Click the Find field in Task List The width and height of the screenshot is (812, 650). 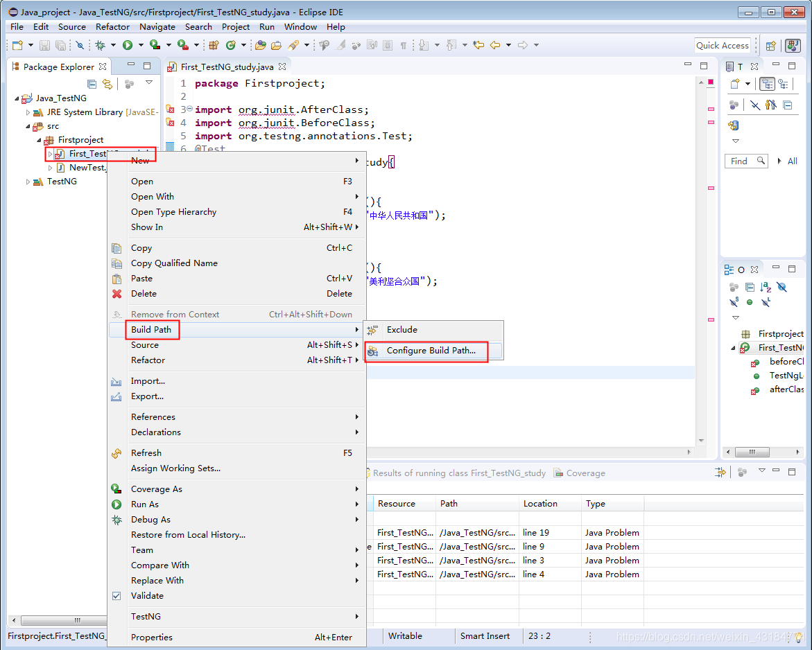pos(745,161)
